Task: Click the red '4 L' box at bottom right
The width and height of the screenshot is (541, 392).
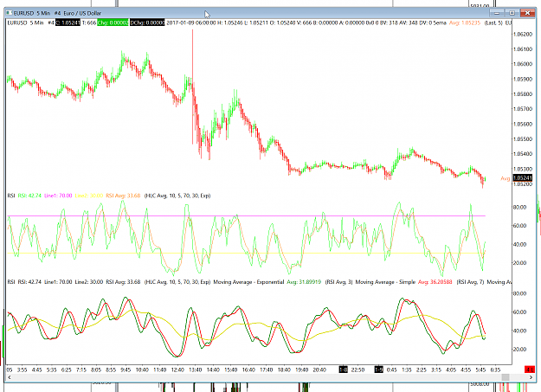Action: click(529, 370)
